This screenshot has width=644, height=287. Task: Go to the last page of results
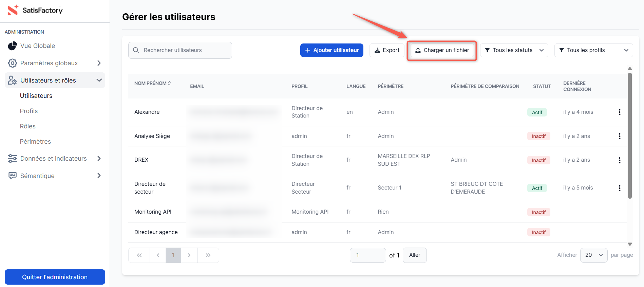pos(208,255)
